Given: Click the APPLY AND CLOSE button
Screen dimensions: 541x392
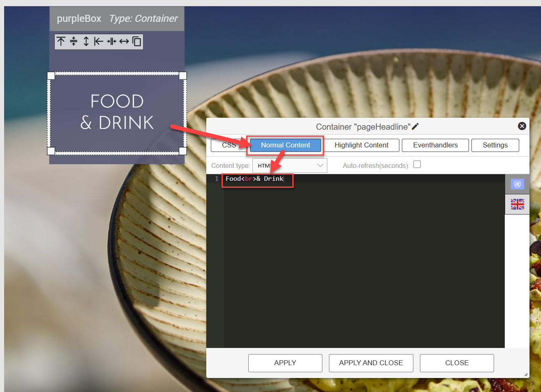Looking at the screenshot, I should 371,363.
